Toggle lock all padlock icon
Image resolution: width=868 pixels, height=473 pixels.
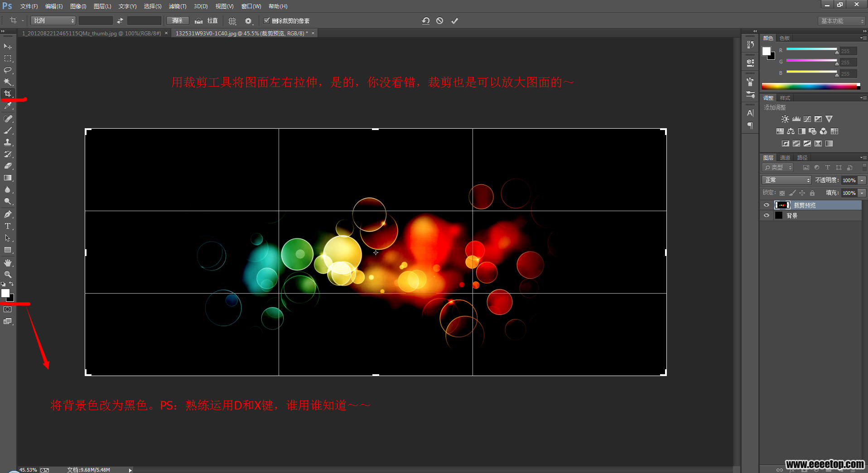[x=812, y=193]
